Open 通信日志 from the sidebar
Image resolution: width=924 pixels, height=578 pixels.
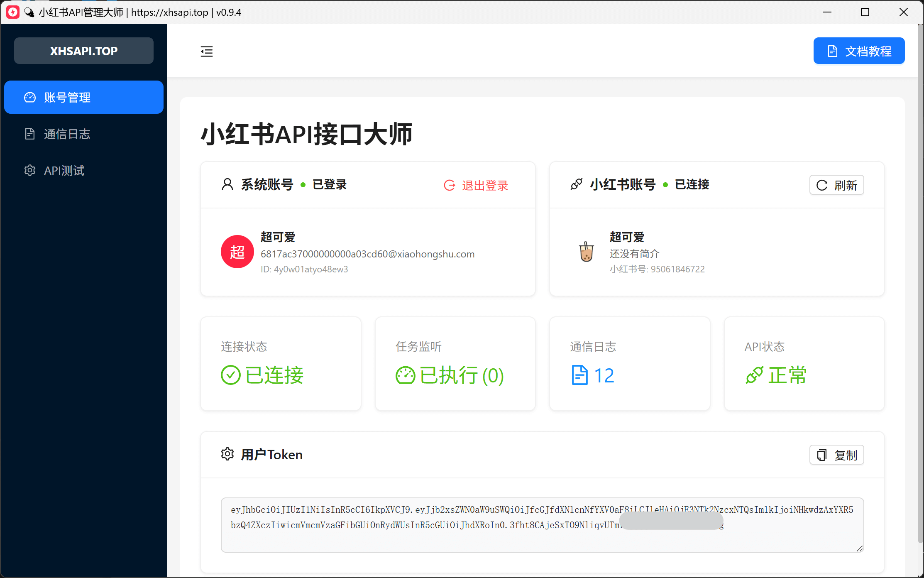tap(84, 134)
